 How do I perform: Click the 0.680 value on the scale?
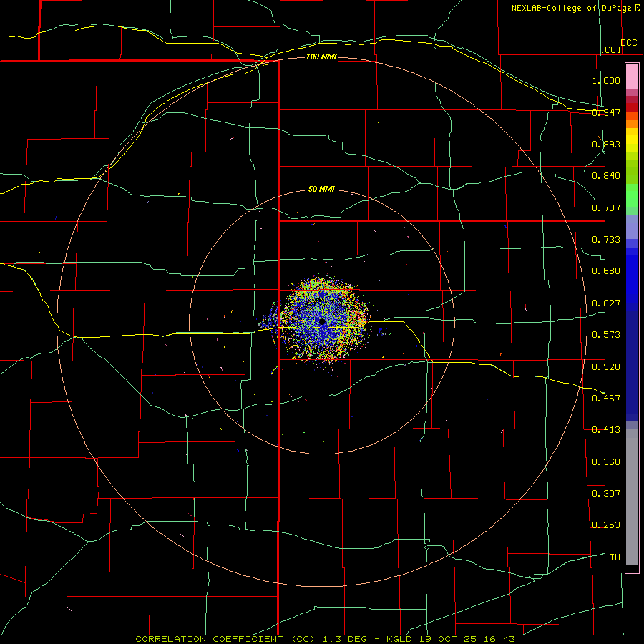tap(606, 271)
